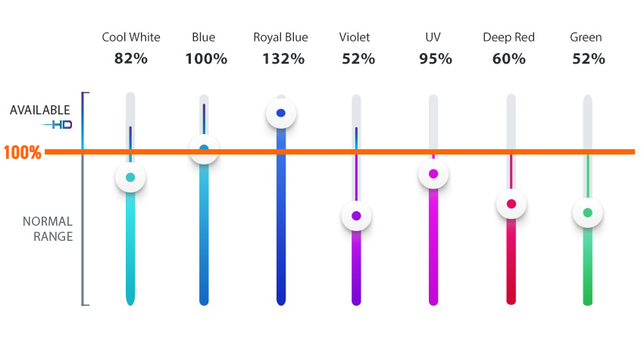This screenshot has height=359, width=644.
Task: Select the Cool White channel label
Action: click(x=130, y=37)
